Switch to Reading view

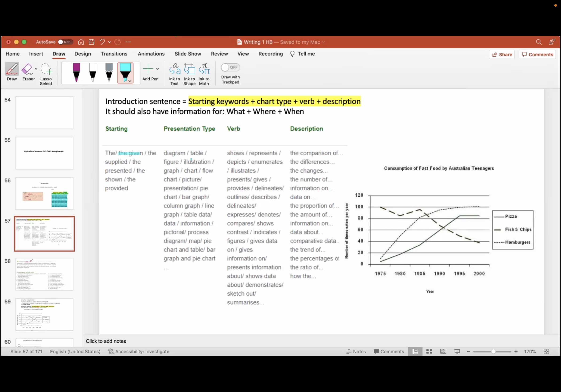(x=443, y=351)
